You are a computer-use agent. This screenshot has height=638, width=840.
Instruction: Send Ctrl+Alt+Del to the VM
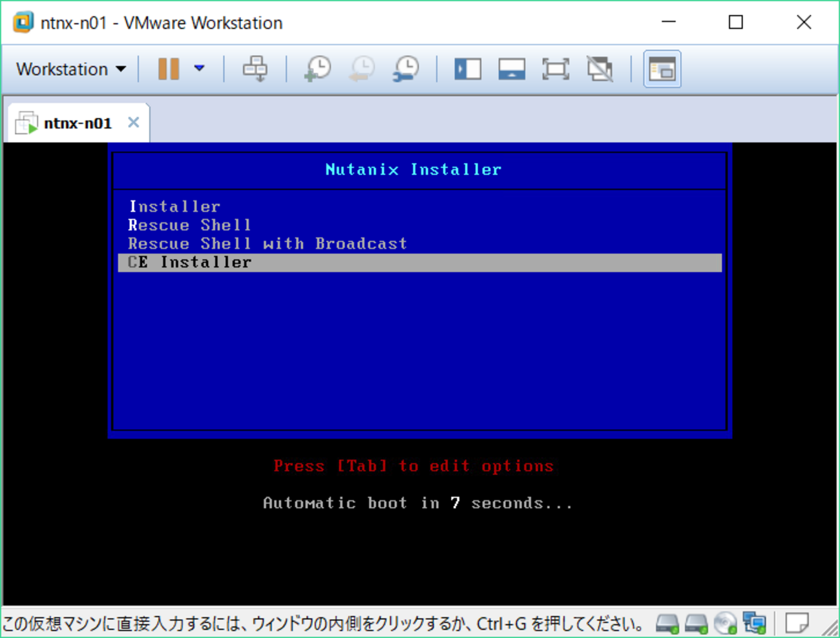point(255,69)
